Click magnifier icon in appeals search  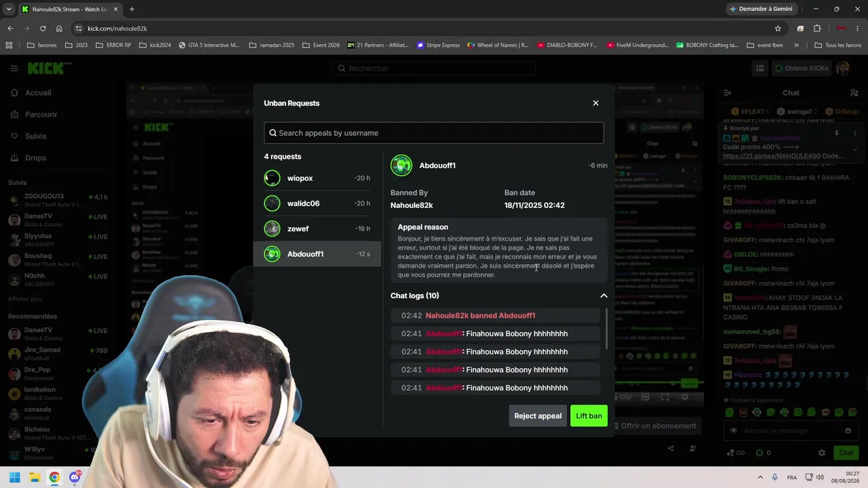(x=273, y=133)
